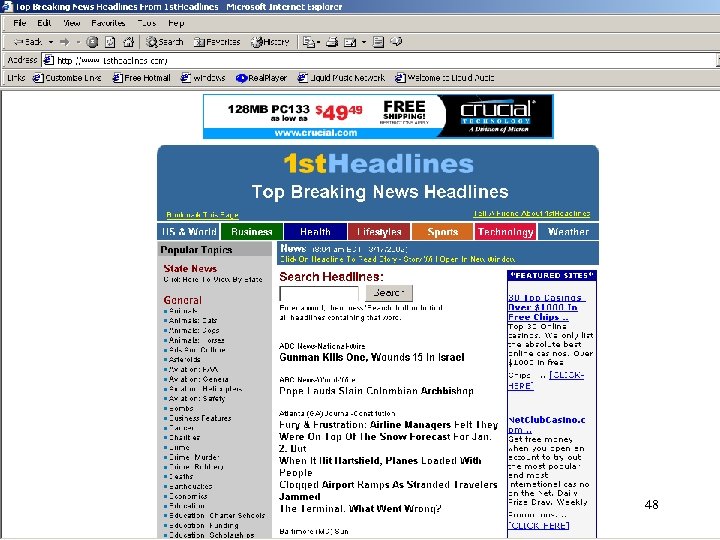Click the State News link
This screenshot has width=720, height=540.
pos(190,269)
